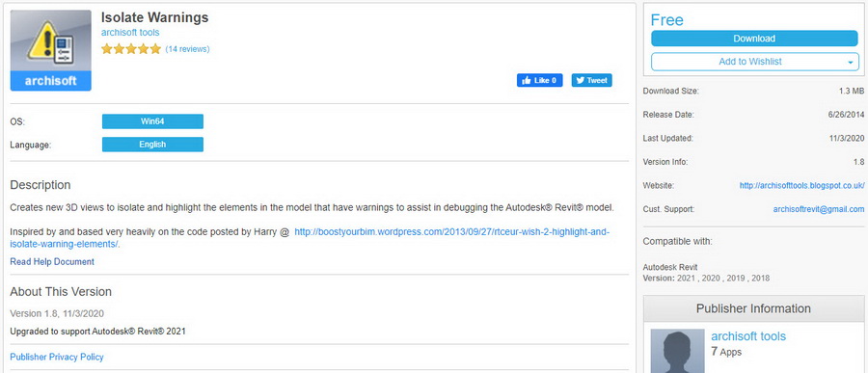This screenshot has width=868, height=373.
Task: Click the 'Version 1.8, 11/3/2020' text
Action: [57, 313]
